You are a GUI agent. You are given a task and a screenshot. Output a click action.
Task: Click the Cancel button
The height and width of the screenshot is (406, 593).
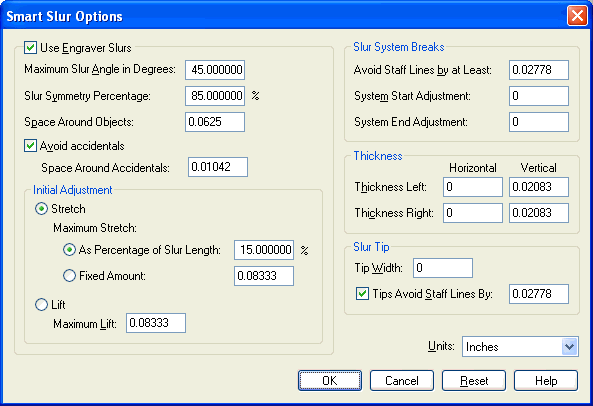point(402,380)
